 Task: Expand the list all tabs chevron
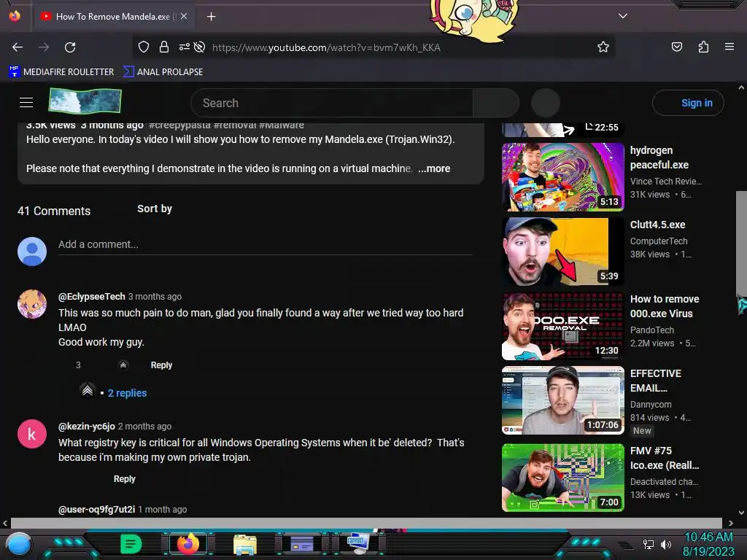pos(623,16)
